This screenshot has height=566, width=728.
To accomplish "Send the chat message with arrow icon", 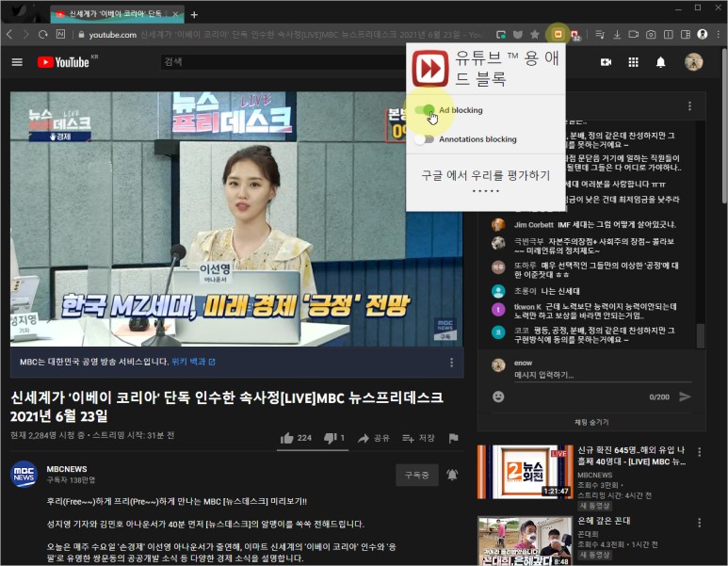I will (x=685, y=396).
